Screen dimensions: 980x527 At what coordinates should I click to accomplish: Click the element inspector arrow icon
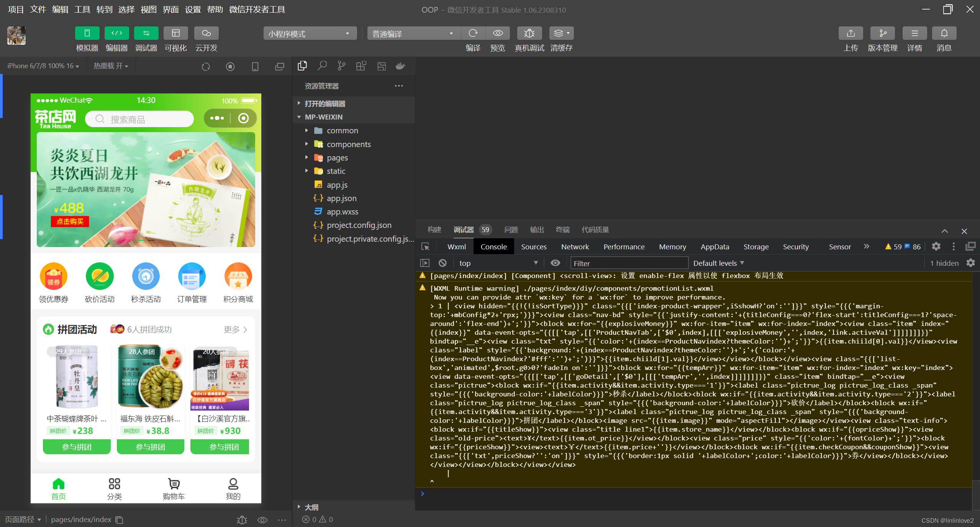(x=425, y=247)
